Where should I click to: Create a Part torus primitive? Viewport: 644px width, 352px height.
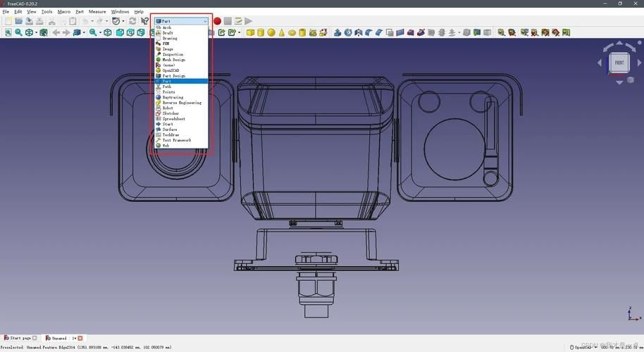coord(292,32)
